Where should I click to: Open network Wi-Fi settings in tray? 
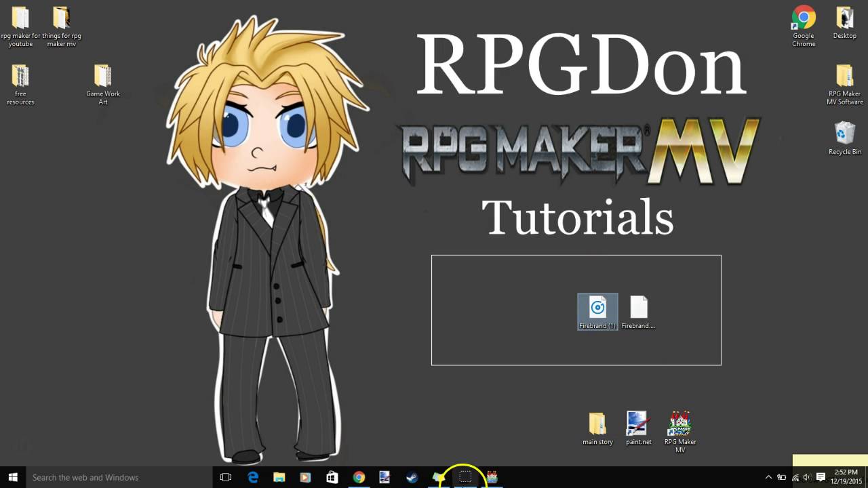[795, 477]
